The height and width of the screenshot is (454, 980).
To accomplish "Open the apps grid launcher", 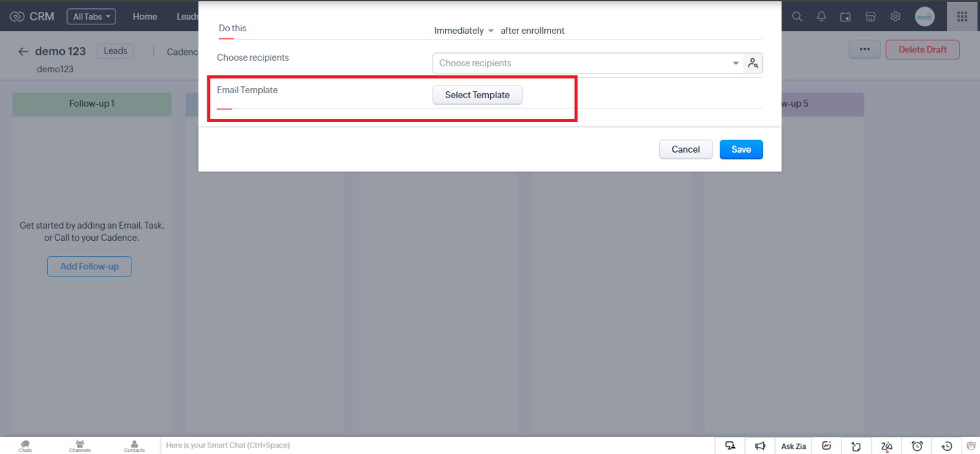I will [x=962, y=16].
